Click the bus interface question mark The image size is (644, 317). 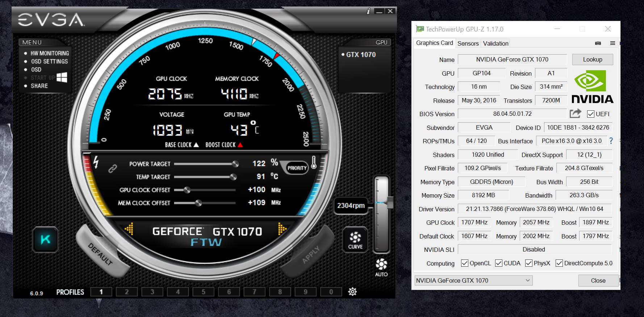coord(611,141)
